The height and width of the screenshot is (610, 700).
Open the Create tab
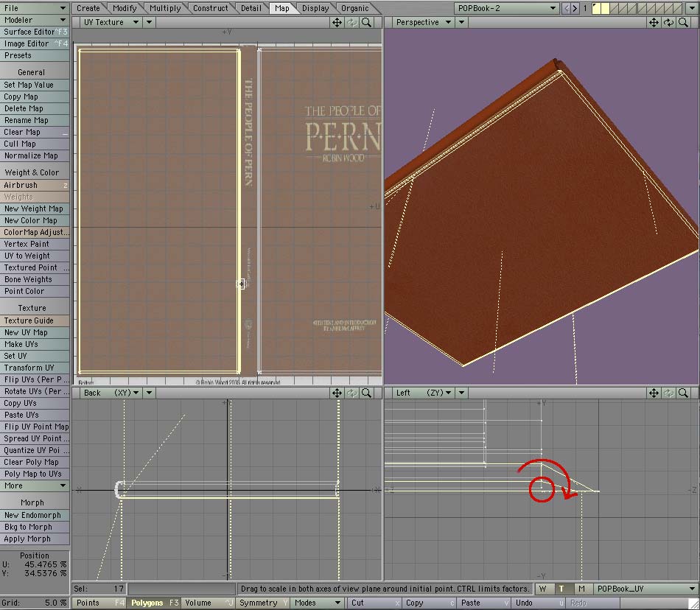point(88,8)
